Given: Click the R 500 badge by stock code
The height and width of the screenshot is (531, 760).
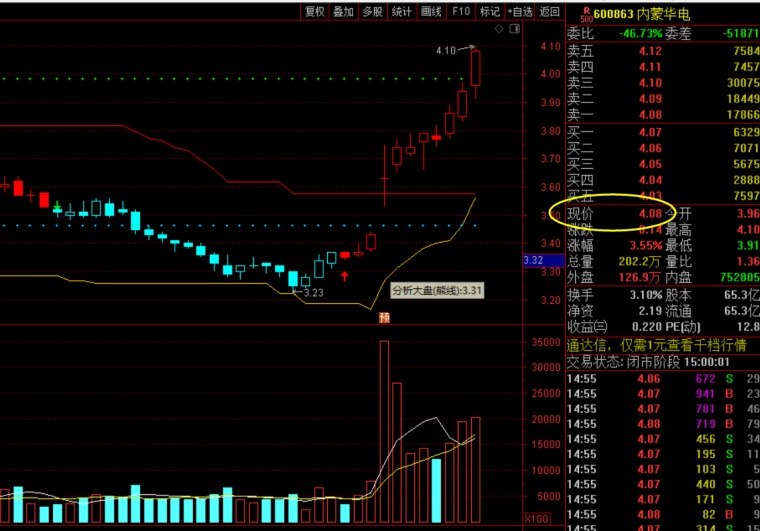Looking at the screenshot, I should coord(586,15).
